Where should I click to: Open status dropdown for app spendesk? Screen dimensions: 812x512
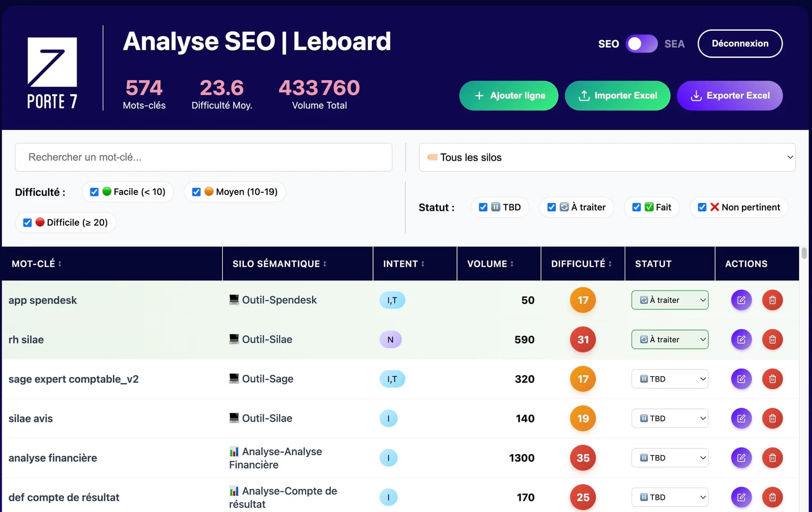670,300
